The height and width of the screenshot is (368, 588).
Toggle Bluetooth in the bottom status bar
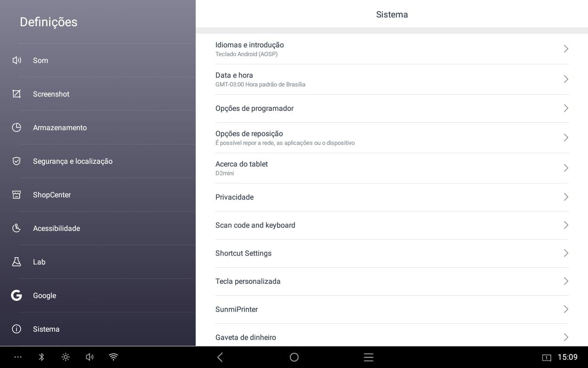pyautogui.click(x=41, y=357)
